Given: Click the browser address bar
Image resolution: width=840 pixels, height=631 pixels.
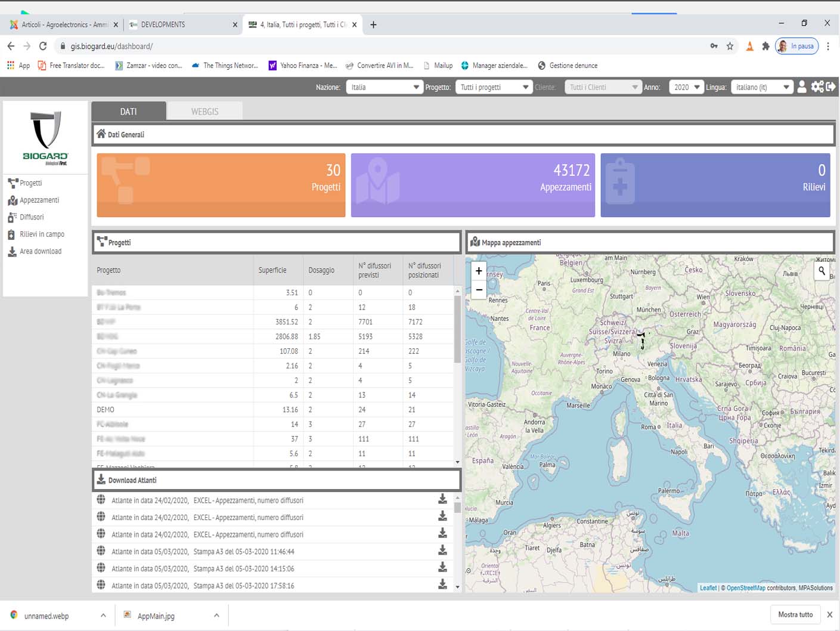Looking at the screenshot, I should click(382, 46).
